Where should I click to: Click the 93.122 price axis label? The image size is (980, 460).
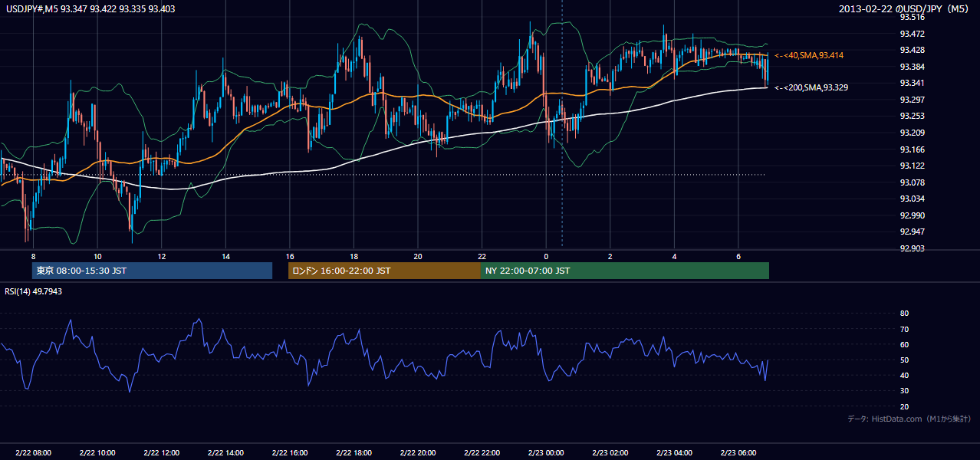pyautogui.click(x=912, y=166)
